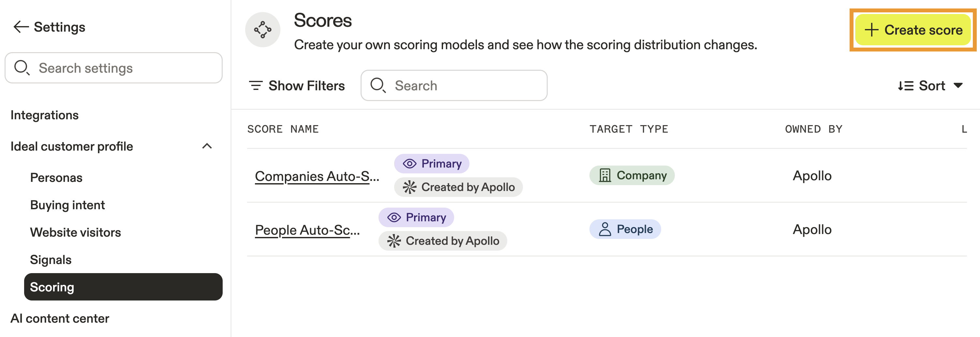Viewport: 980px width, 337px height.
Task: Click the Scores page header icon
Action: click(262, 30)
